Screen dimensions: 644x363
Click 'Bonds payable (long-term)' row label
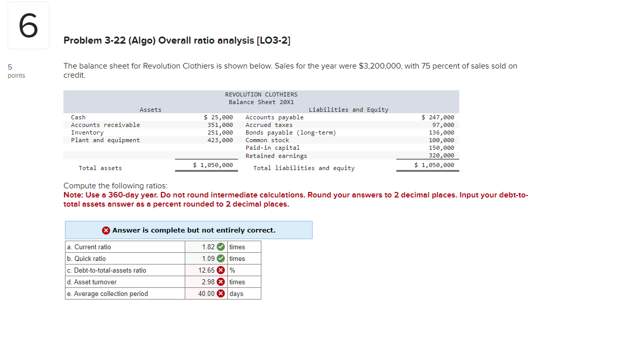[x=291, y=133]
